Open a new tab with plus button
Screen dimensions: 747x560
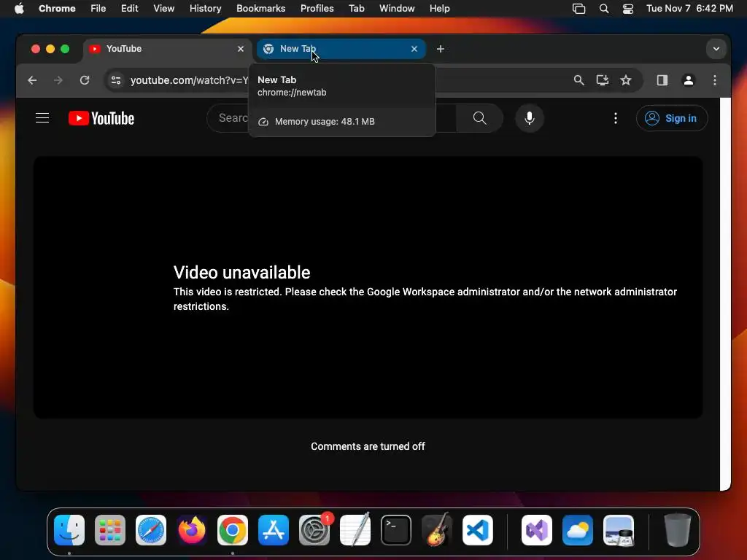tap(440, 49)
